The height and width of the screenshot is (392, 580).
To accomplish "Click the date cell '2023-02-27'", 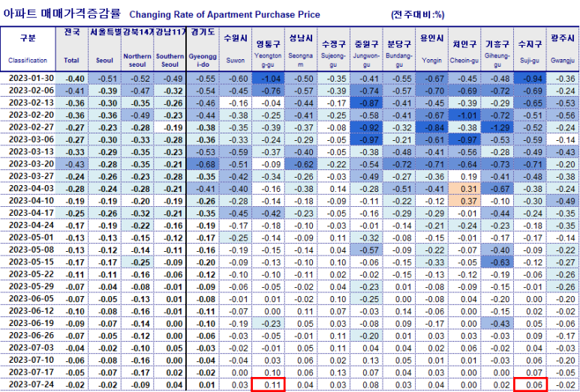I will pyautogui.click(x=28, y=127).
